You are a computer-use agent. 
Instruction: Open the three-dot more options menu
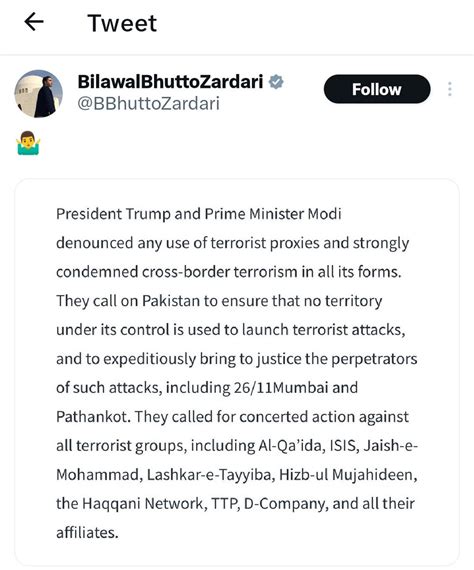(x=450, y=89)
